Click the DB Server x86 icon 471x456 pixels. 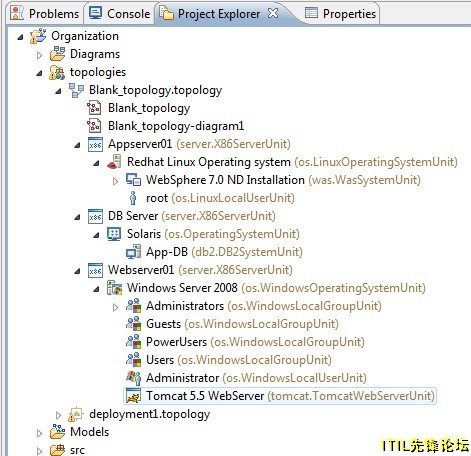click(95, 216)
